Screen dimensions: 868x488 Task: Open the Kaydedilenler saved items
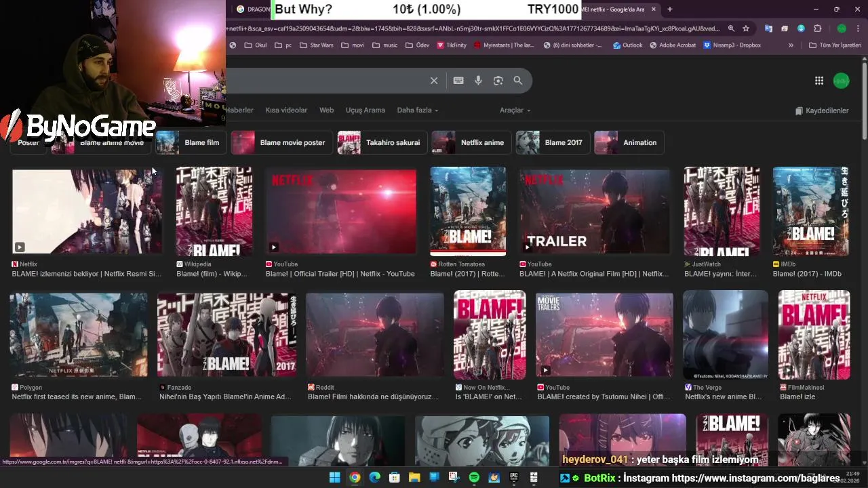tap(822, 110)
